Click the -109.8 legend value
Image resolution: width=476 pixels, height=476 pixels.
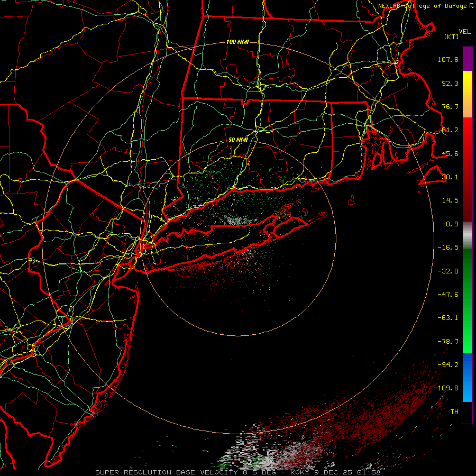coord(446,388)
